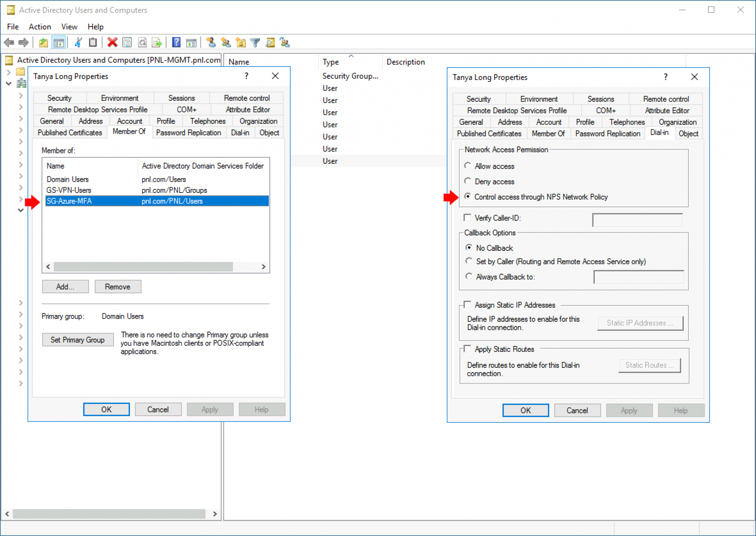Select the Create New Group icon
Image resolution: width=756 pixels, height=536 pixels.
tap(226, 42)
